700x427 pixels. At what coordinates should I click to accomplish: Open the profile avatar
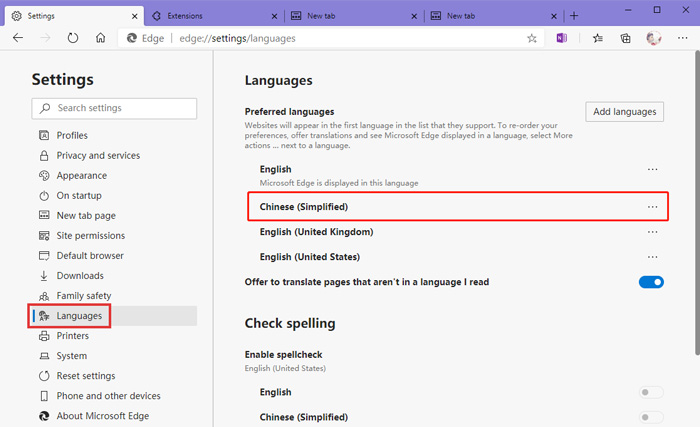(x=654, y=38)
